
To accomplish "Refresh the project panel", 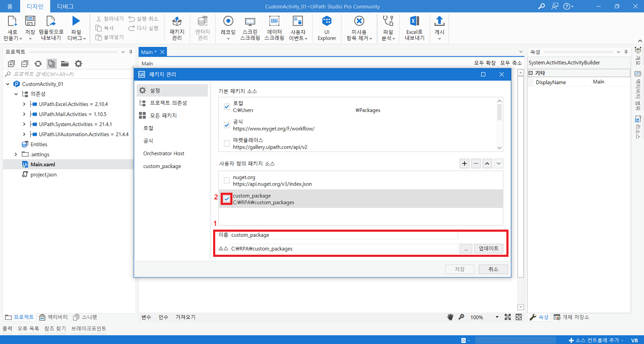I will [x=38, y=64].
